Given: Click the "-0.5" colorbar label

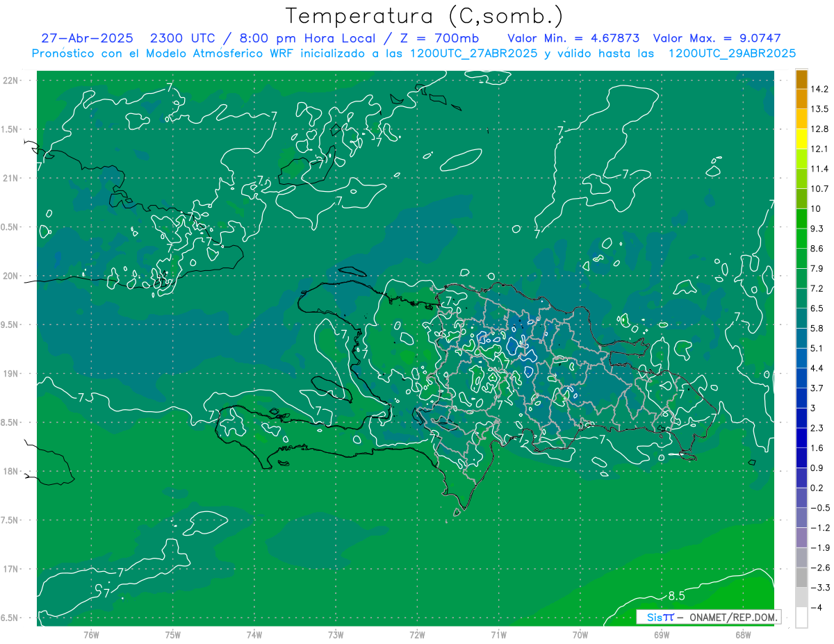Looking at the screenshot, I should pyautogui.click(x=820, y=508).
